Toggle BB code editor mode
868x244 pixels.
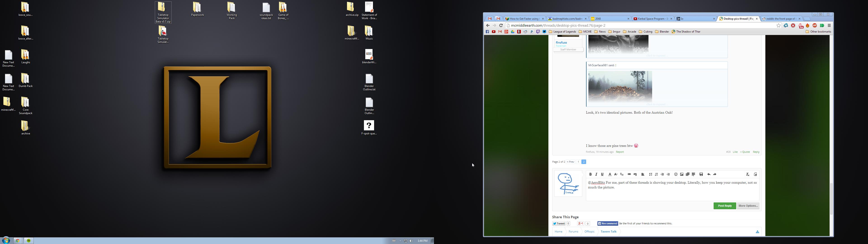pyautogui.click(x=755, y=174)
